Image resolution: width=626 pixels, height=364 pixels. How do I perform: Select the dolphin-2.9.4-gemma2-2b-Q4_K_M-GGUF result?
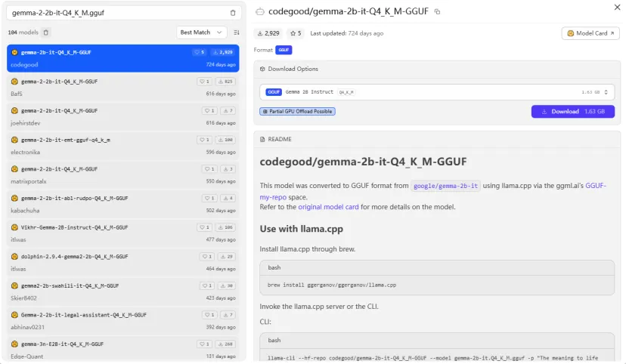[x=123, y=262]
